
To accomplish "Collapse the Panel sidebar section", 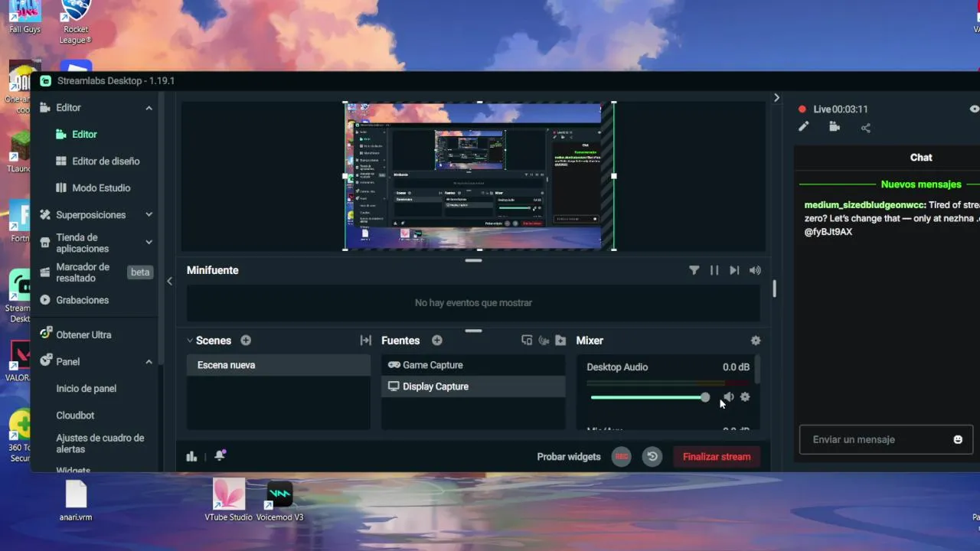I will tap(149, 362).
